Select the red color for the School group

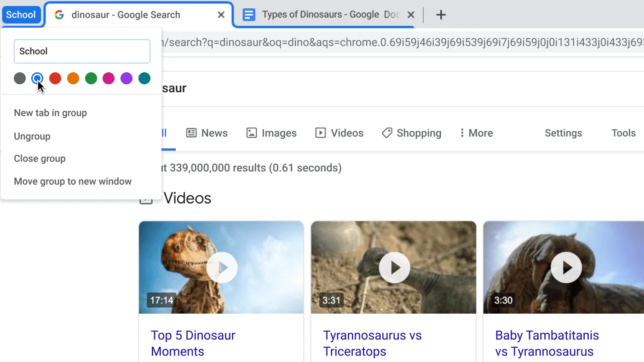tap(55, 78)
